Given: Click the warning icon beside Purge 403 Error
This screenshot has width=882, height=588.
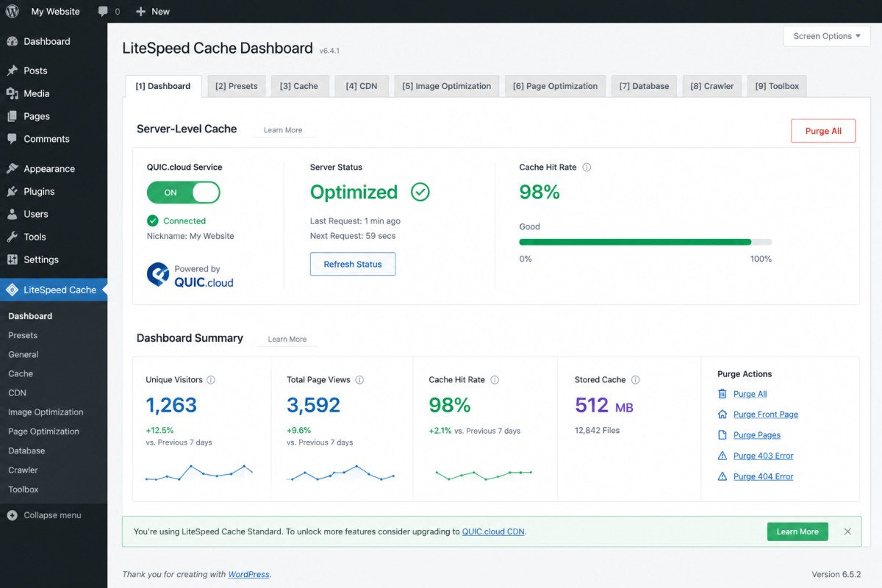Looking at the screenshot, I should [x=723, y=456].
